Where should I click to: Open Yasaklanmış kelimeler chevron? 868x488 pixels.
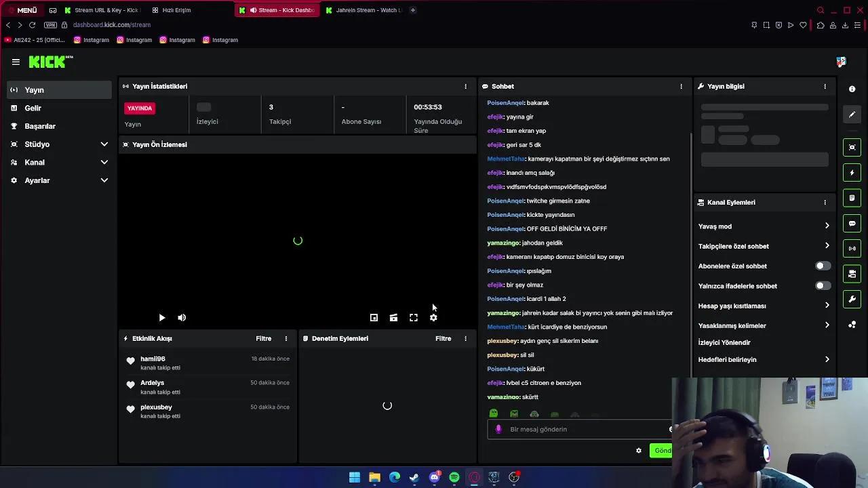coord(827,325)
